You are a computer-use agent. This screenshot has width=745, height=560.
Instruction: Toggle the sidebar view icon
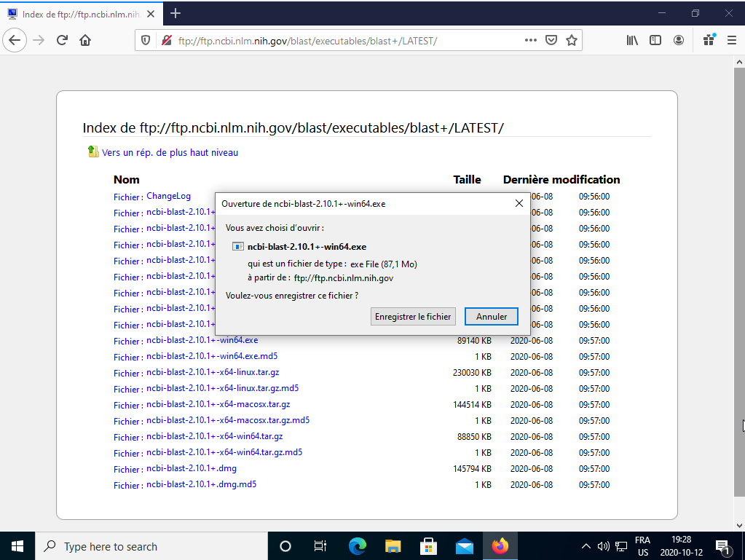655,40
